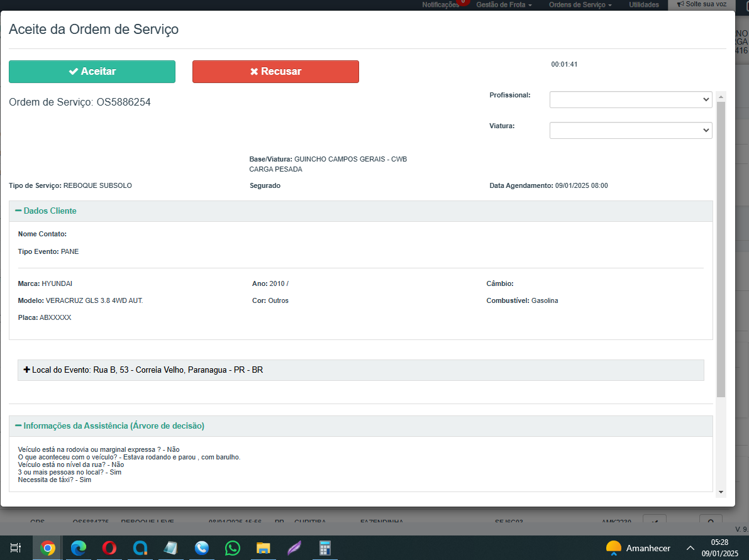Open Calculator from the taskbar
This screenshot has width=749, height=560.
click(325, 548)
